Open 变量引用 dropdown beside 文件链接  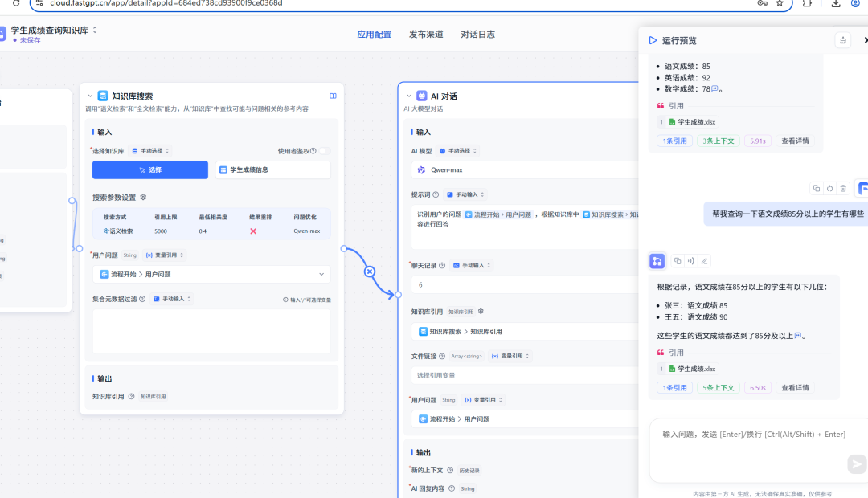(x=510, y=356)
